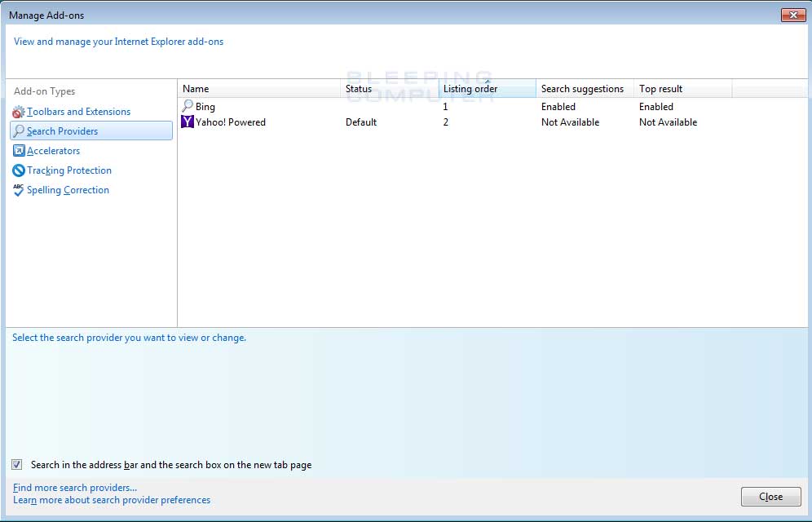Click the Add-on Types heading label
812x522 pixels.
[45, 91]
